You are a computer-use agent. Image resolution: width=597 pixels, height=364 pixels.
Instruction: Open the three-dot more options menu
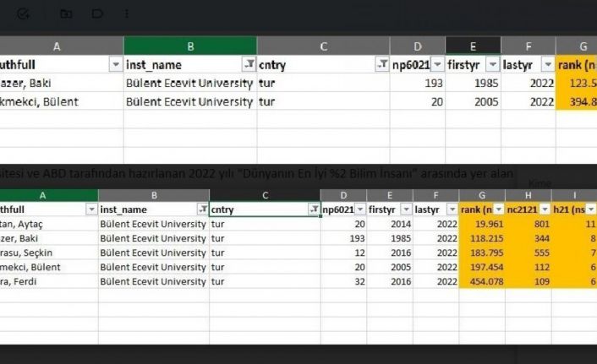point(126,14)
